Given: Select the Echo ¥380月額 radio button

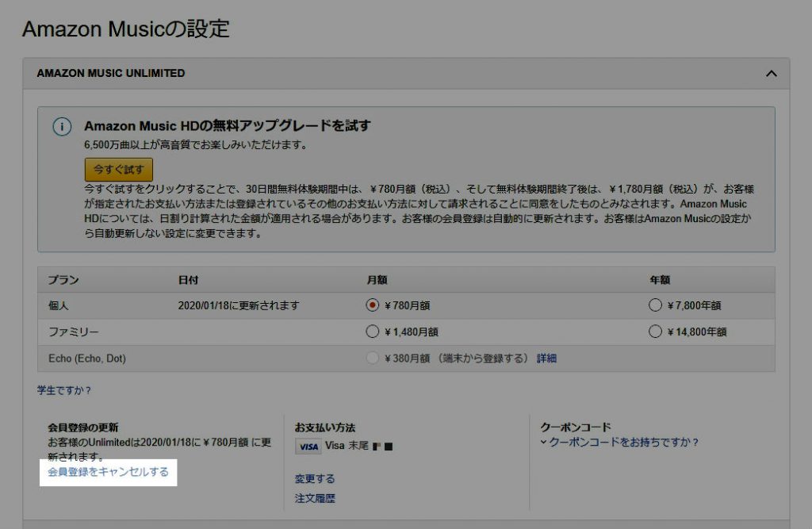Looking at the screenshot, I should coord(372,358).
